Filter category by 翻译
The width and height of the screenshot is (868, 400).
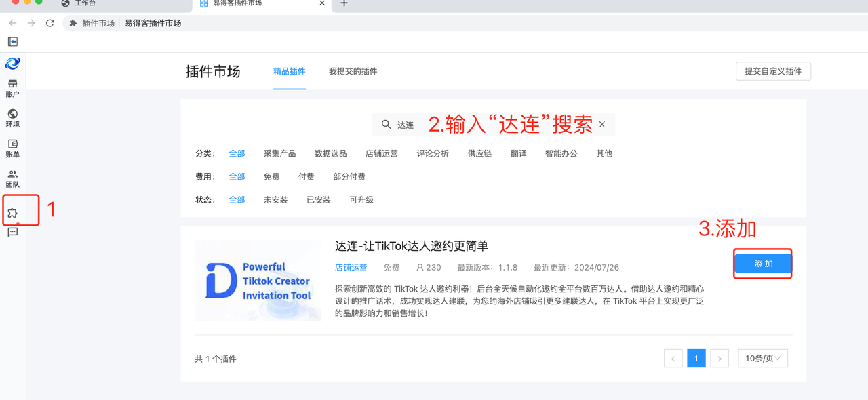pos(519,154)
